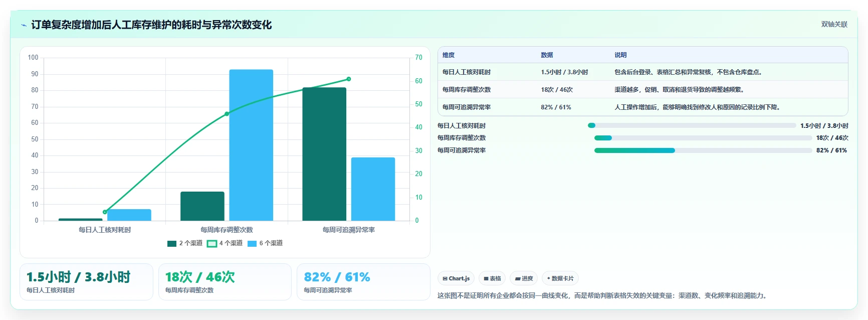
Task: Click the 表格 pill tag
Action: 492,278
